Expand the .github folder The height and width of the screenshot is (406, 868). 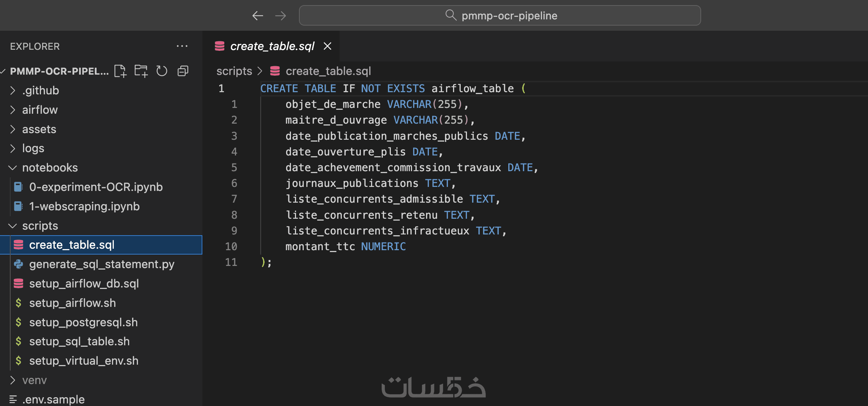(x=40, y=90)
